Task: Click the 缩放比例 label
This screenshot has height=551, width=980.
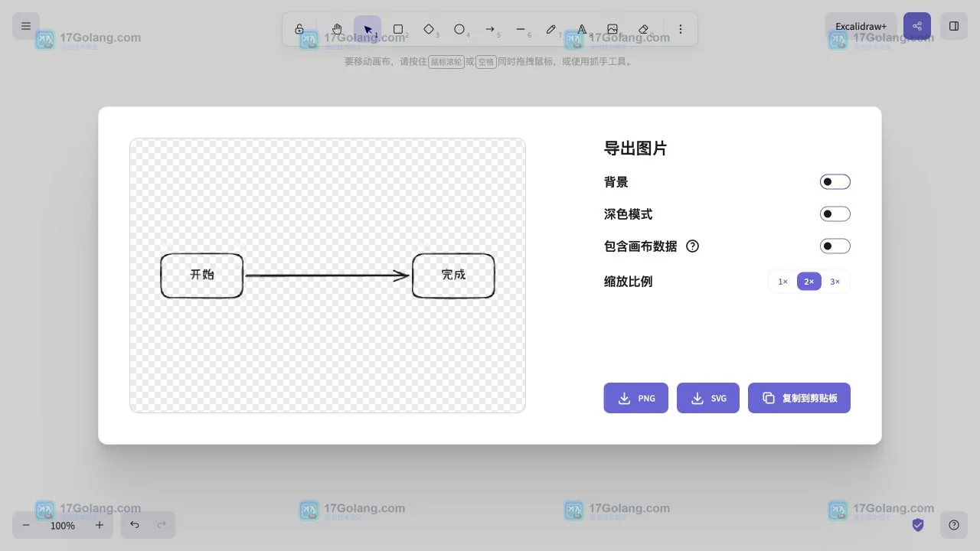Action: click(629, 282)
